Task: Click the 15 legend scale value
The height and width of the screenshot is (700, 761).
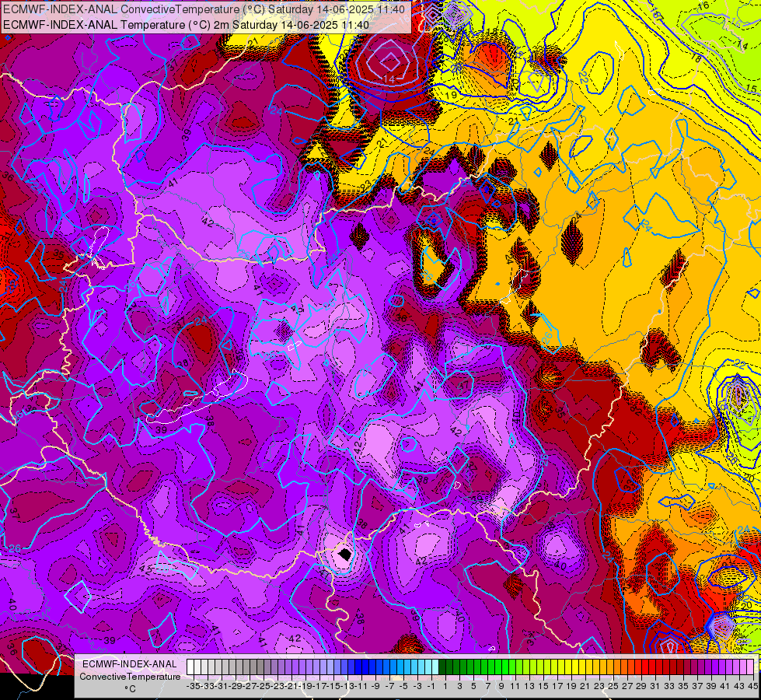Action: (x=543, y=686)
